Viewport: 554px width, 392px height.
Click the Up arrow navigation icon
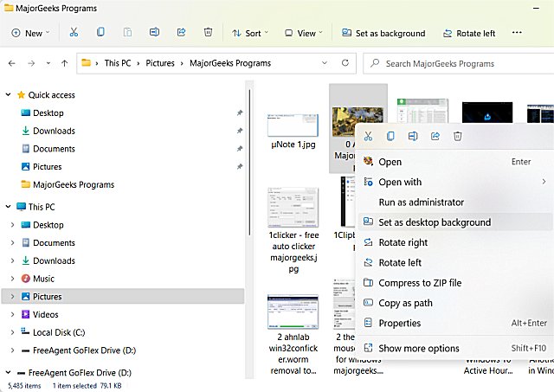click(64, 63)
